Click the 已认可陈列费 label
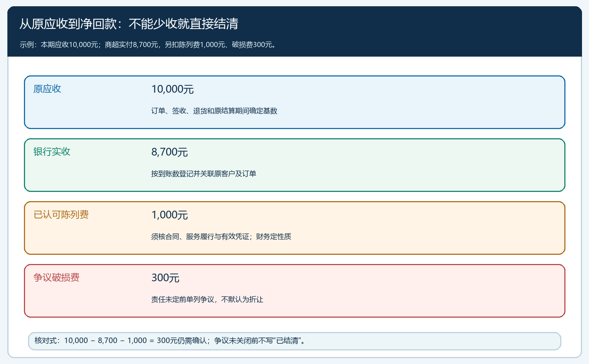589x364 pixels. [61, 214]
